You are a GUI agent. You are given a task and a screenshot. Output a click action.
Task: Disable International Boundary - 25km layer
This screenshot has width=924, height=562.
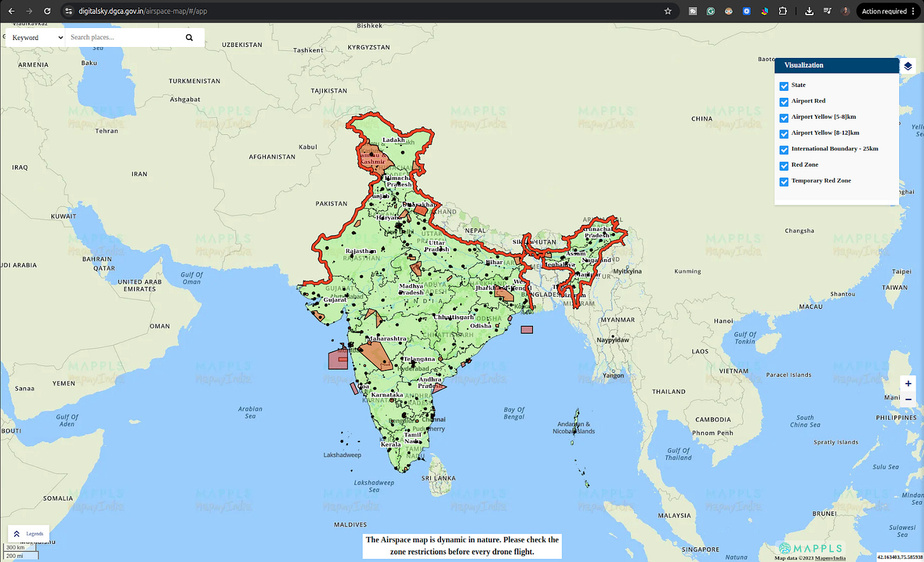point(784,149)
